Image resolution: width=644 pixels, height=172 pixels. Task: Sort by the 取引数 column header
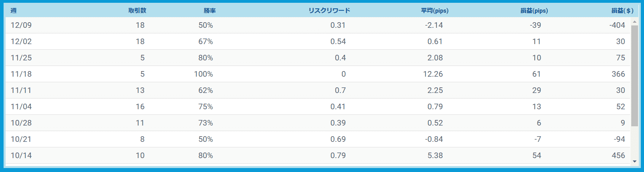[x=137, y=11]
